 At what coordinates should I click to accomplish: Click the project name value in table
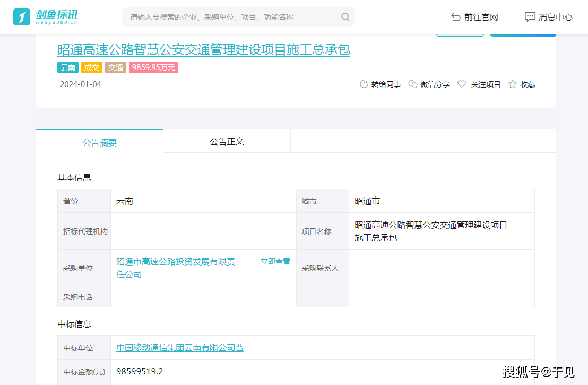(431, 231)
